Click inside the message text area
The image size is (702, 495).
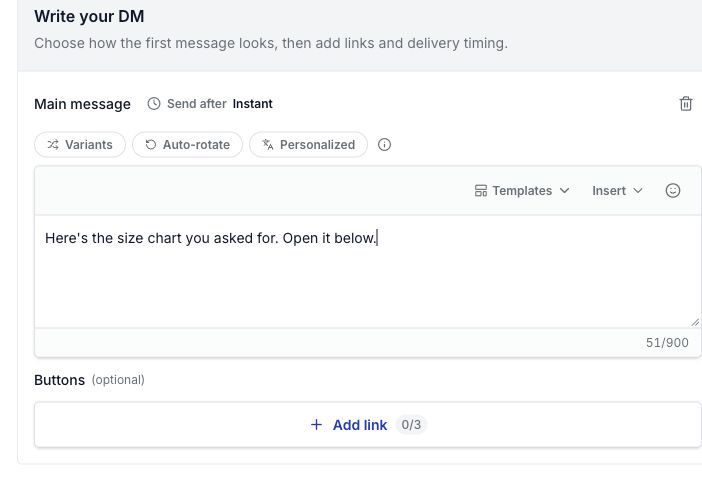[368, 271]
